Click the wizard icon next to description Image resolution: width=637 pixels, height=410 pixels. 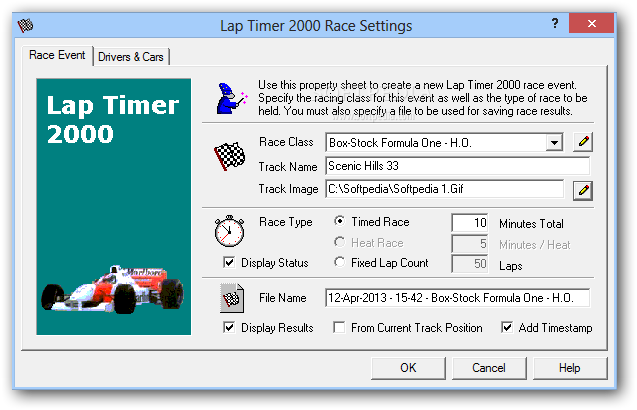coord(231,98)
